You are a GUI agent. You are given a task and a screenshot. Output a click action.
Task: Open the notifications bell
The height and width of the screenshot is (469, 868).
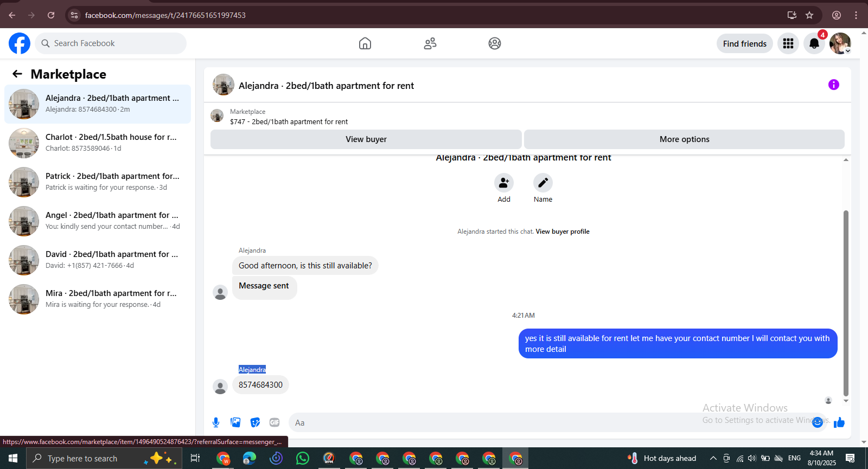click(x=814, y=43)
